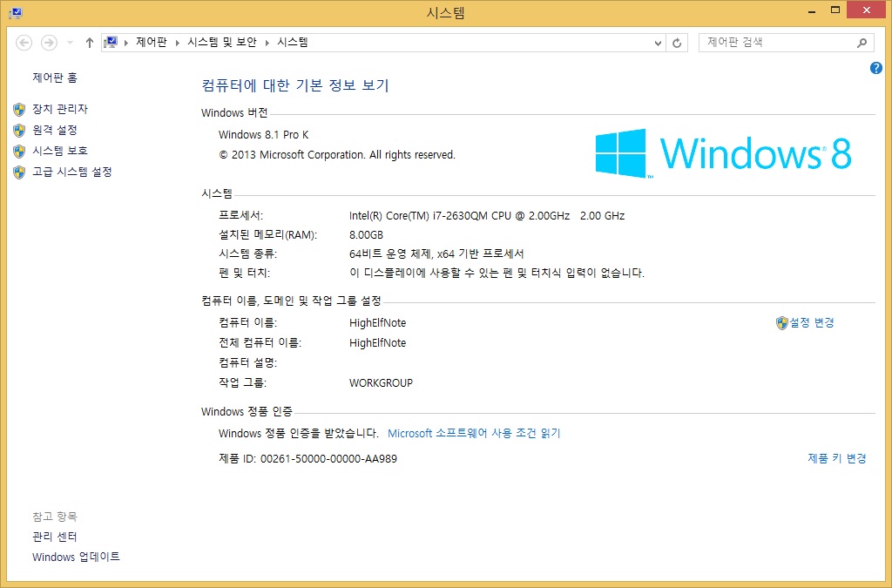
Task: Click the forward navigation arrow
Action: (49, 43)
